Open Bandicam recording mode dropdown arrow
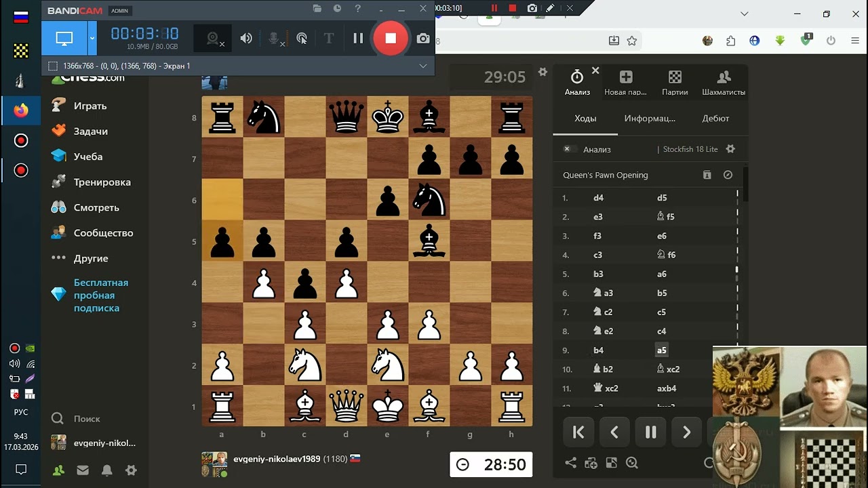868x488 pixels. coord(92,39)
